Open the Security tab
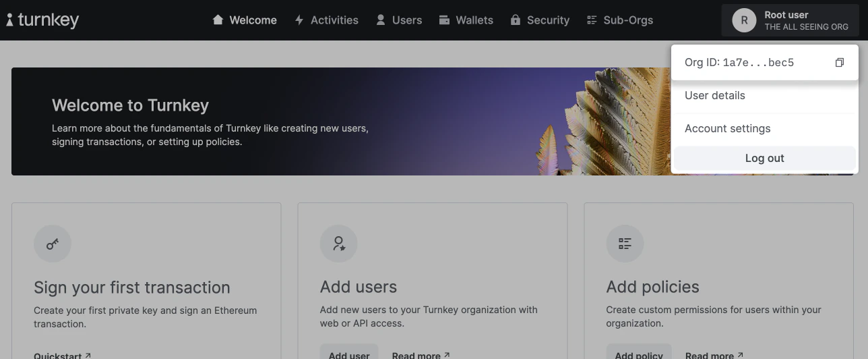 pyautogui.click(x=540, y=20)
